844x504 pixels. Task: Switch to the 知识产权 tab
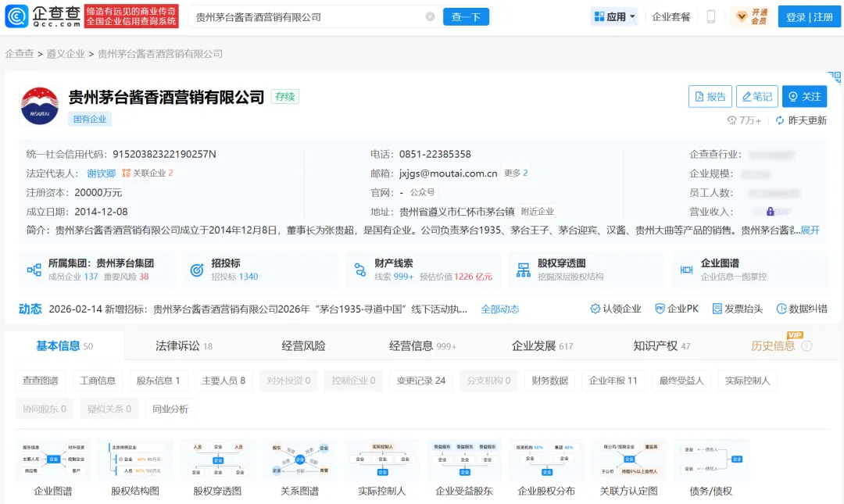click(662, 345)
